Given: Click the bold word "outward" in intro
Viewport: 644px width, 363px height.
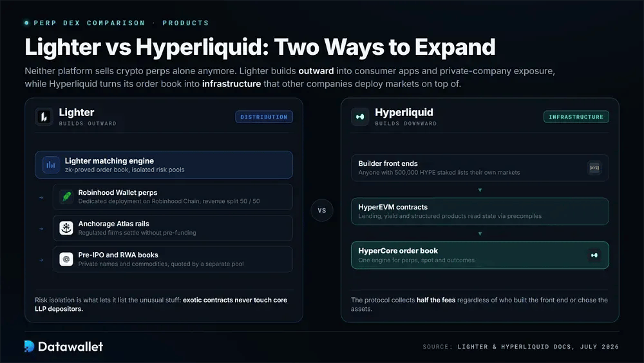Looking at the screenshot, I should point(316,71).
